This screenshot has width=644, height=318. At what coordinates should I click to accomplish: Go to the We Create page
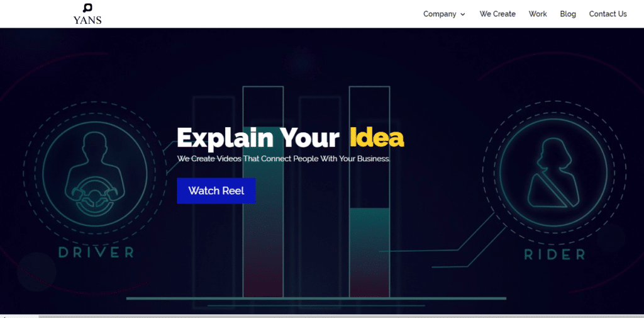[497, 14]
